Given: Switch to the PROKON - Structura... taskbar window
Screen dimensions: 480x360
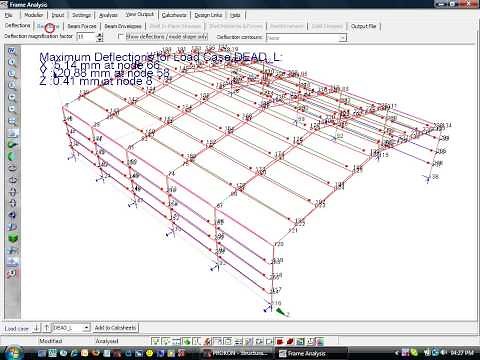Looking at the screenshot, I should click(x=238, y=353).
